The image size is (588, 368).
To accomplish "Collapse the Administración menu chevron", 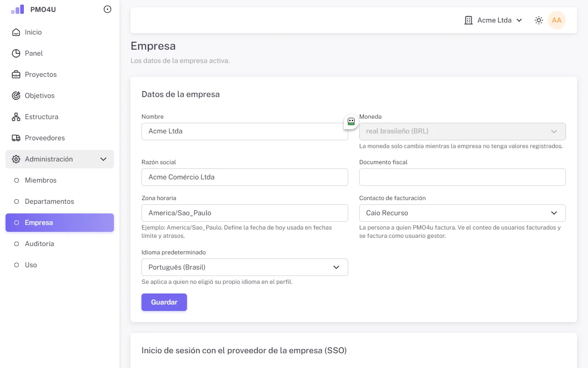I will click(103, 159).
